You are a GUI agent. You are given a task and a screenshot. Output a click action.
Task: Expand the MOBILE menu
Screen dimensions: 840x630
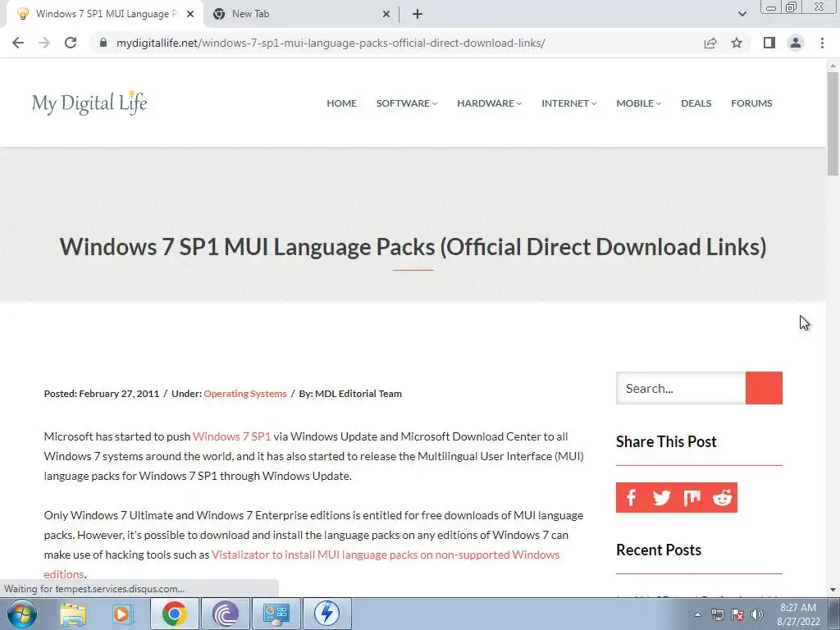pyautogui.click(x=638, y=103)
